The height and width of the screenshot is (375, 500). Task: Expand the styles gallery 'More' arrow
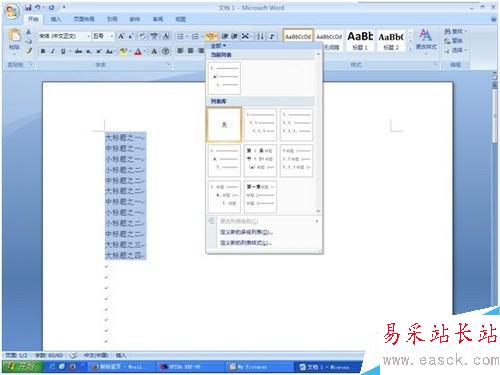pos(410,49)
